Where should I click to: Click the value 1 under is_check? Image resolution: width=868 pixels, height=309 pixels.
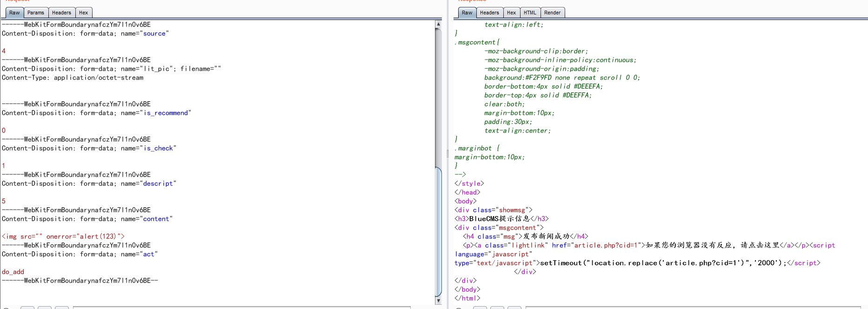pos(4,166)
